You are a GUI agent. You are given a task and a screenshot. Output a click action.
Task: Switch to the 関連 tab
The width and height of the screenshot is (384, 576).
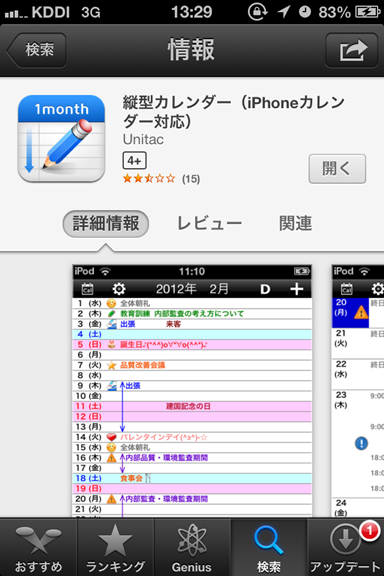(295, 223)
